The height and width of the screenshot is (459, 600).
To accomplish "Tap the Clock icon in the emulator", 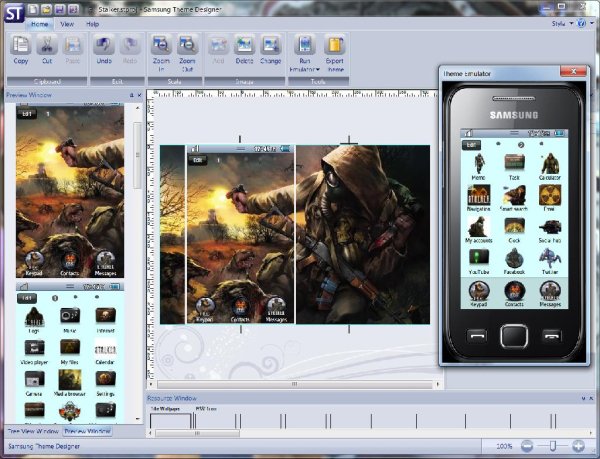I will coord(514,226).
